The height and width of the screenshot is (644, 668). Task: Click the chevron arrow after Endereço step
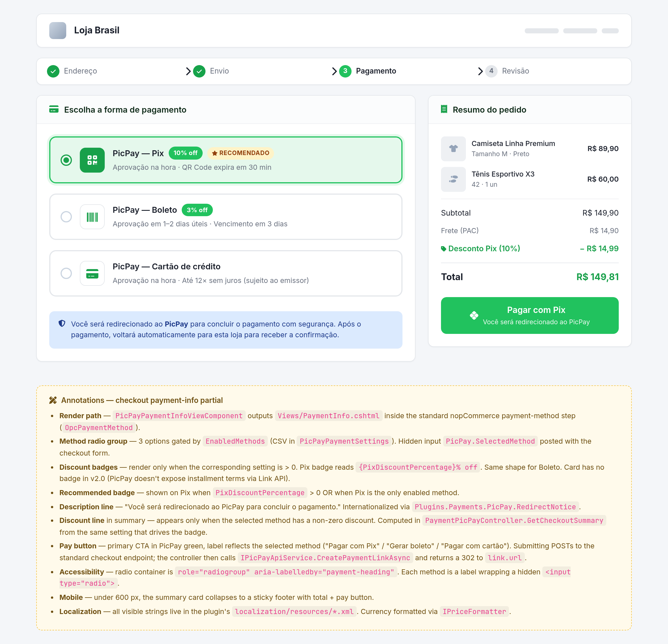coord(188,71)
